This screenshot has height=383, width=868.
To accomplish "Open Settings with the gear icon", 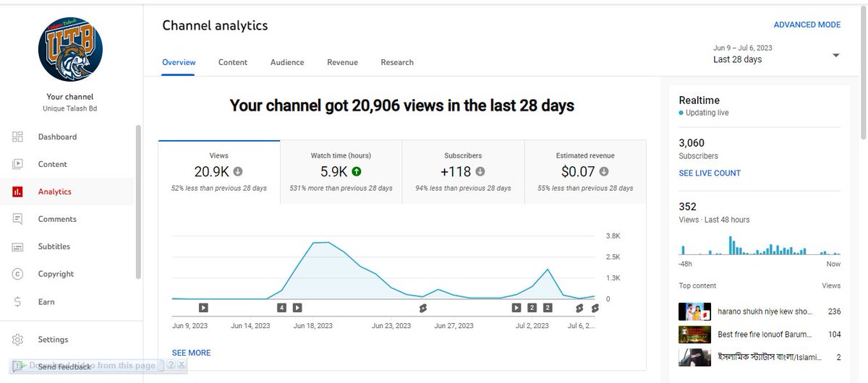I will pyautogui.click(x=18, y=339).
